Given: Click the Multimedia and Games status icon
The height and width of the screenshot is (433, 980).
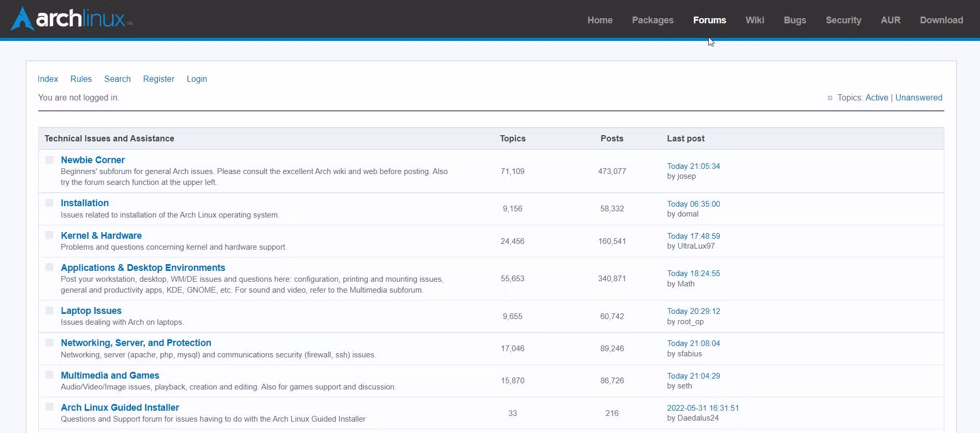Looking at the screenshot, I should [49, 376].
